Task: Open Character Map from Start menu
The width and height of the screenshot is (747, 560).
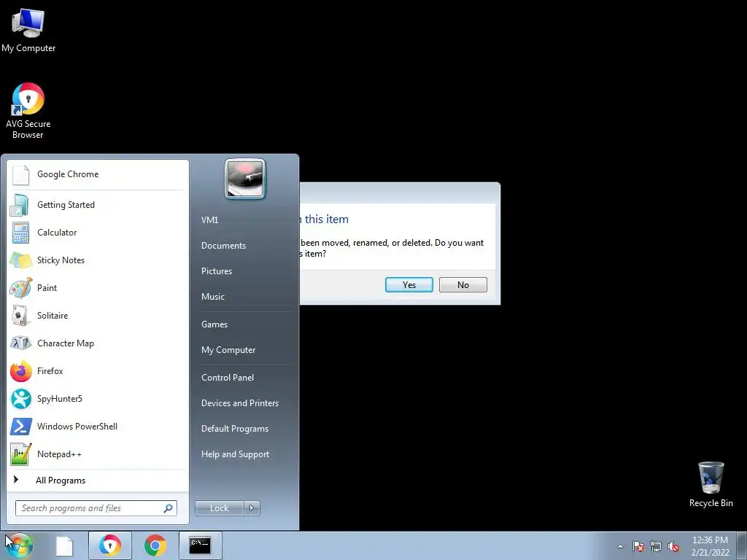Action: [x=97, y=343]
